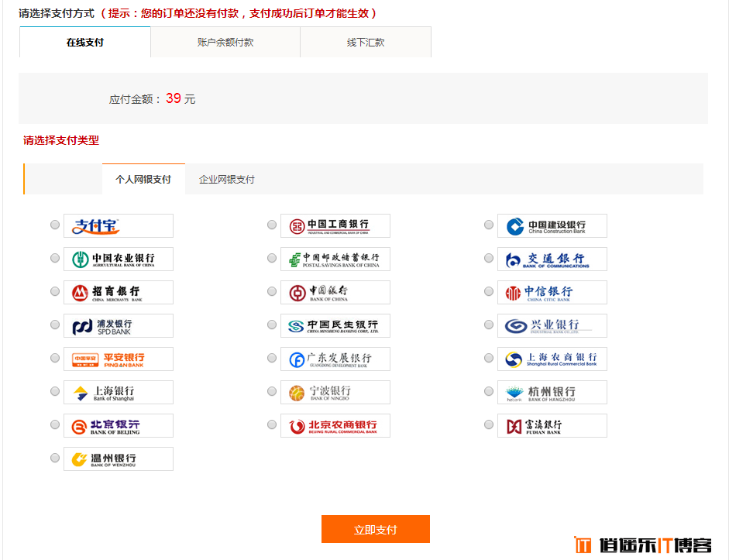Click the 北京农商银行 logo
The height and width of the screenshot is (560, 729).
(335, 426)
